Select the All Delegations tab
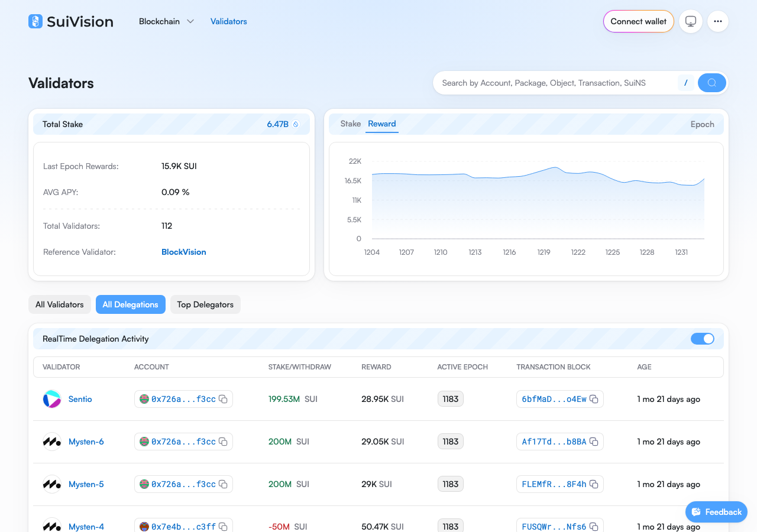Viewport: 757px width, 532px height. coord(131,304)
